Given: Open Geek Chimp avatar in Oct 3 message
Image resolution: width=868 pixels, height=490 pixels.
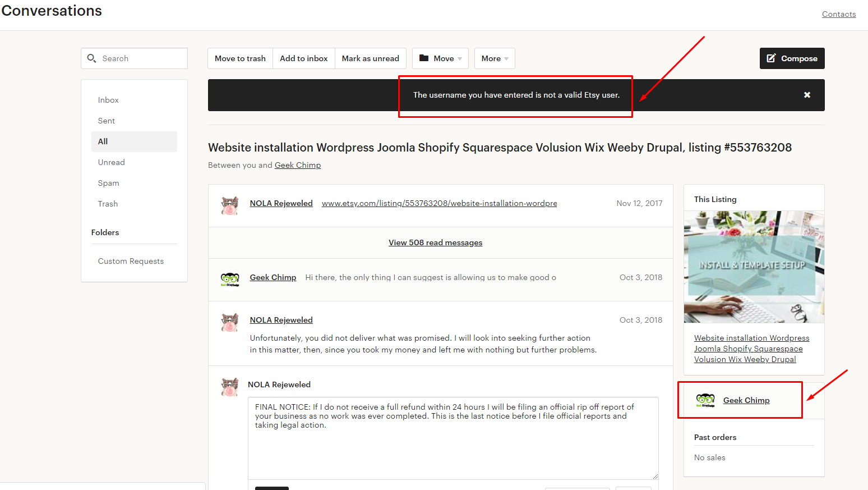Looking at the screenshot, I should [230, 280].
